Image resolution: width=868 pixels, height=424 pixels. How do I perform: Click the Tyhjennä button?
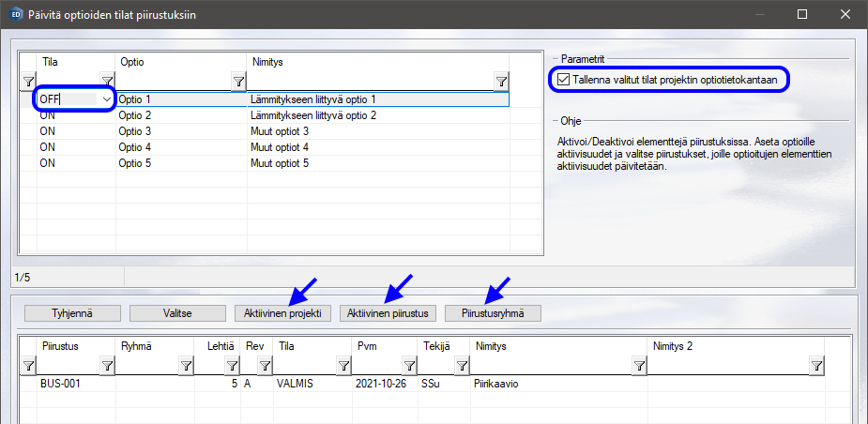pyautogui.click(x=72, y=312)
